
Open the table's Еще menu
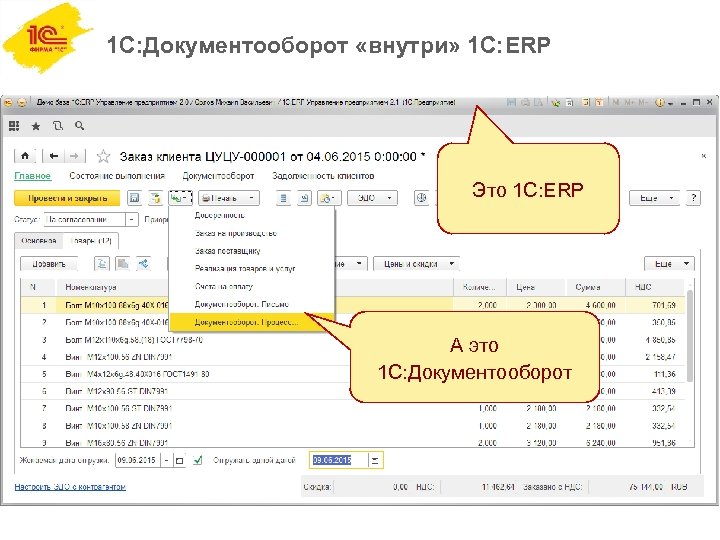[x=669, y=264]
